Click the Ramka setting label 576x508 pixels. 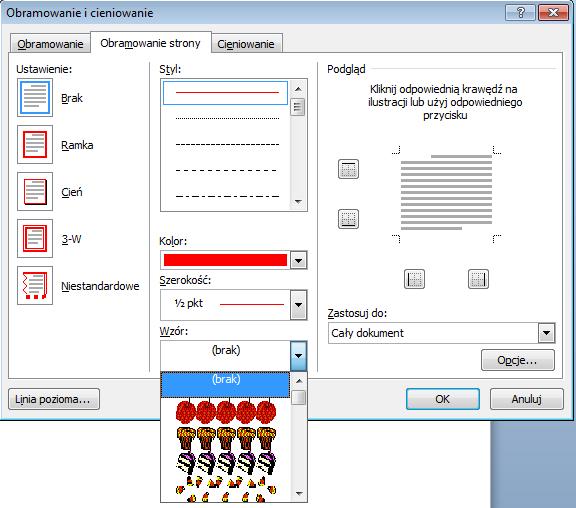(77, 145)
